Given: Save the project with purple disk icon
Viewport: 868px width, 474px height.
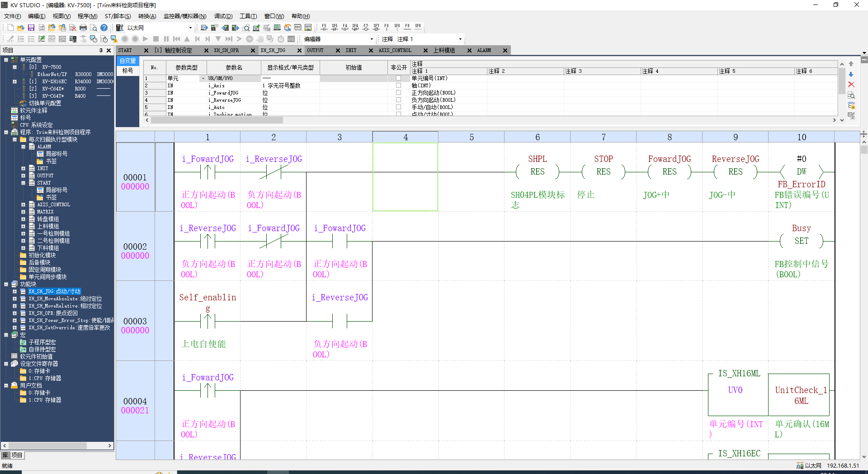Looking at the screenshot, I should pyautogui.click(x=31, y=28).
